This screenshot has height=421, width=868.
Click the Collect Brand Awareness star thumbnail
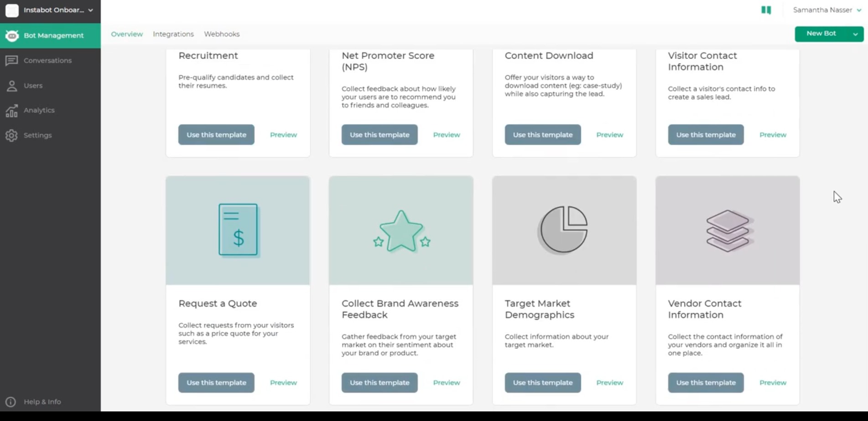(401, 231)
